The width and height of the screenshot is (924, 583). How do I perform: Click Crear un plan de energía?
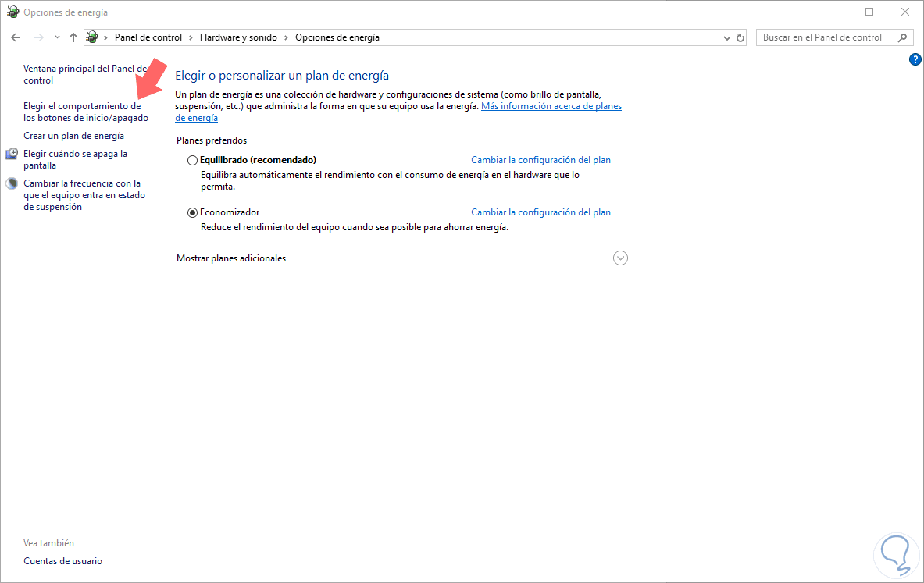[x=73, y=136]
